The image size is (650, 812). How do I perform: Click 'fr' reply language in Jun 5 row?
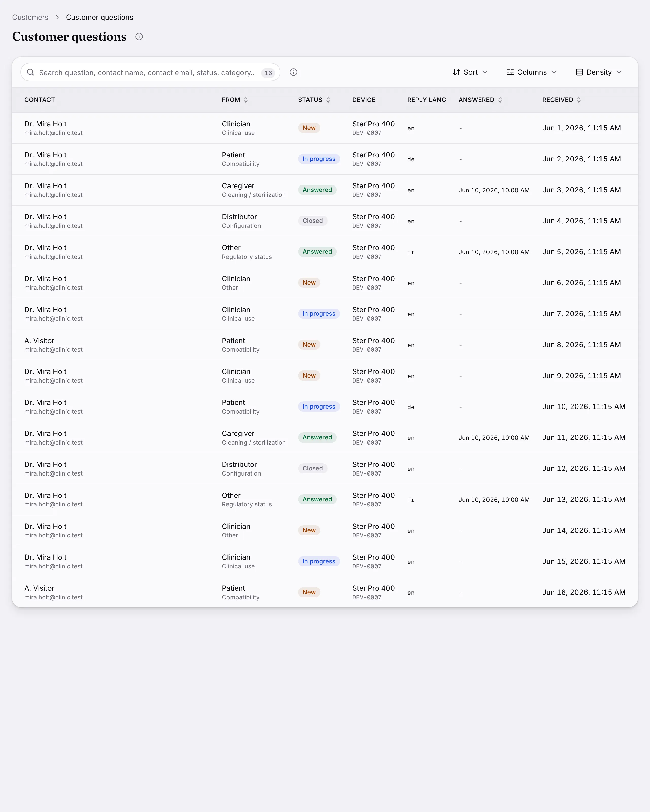pos(411,252)
